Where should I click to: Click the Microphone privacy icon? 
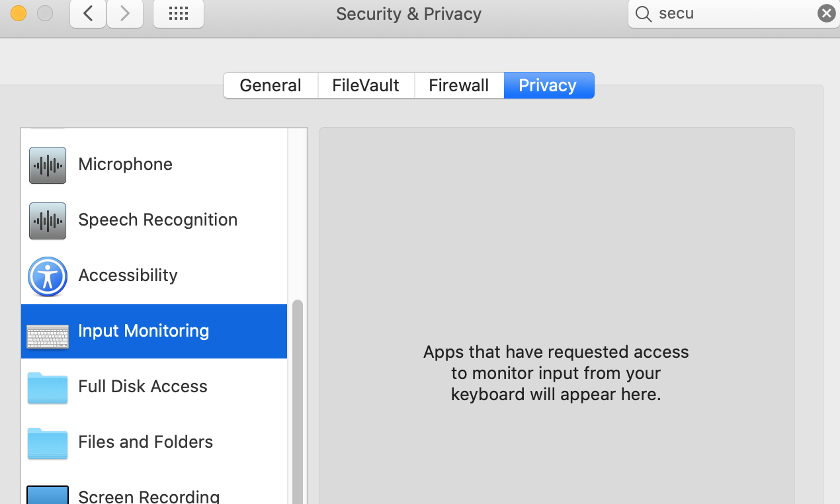click(47, 165)
